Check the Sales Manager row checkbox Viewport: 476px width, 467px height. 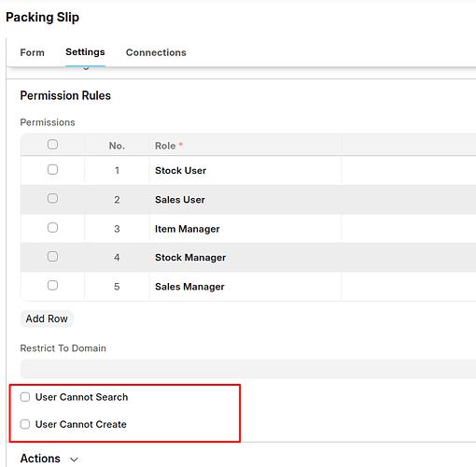coord(52,285)
